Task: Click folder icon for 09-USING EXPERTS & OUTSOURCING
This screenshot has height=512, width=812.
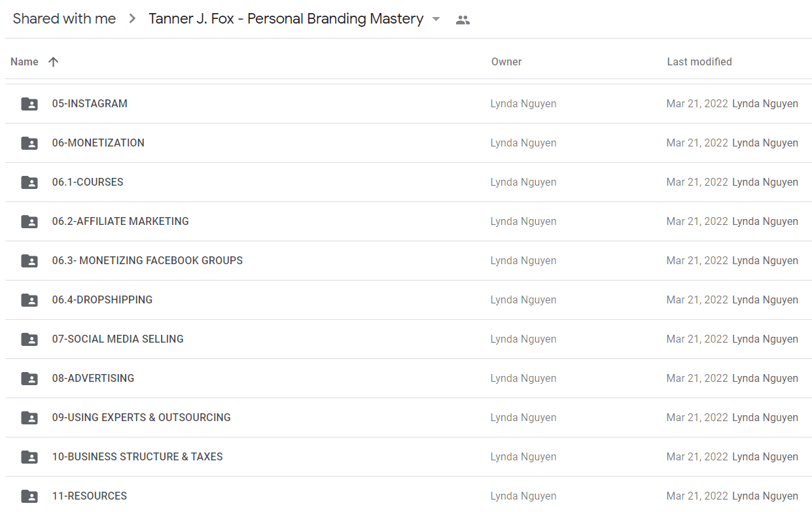Action: [29, 418]
